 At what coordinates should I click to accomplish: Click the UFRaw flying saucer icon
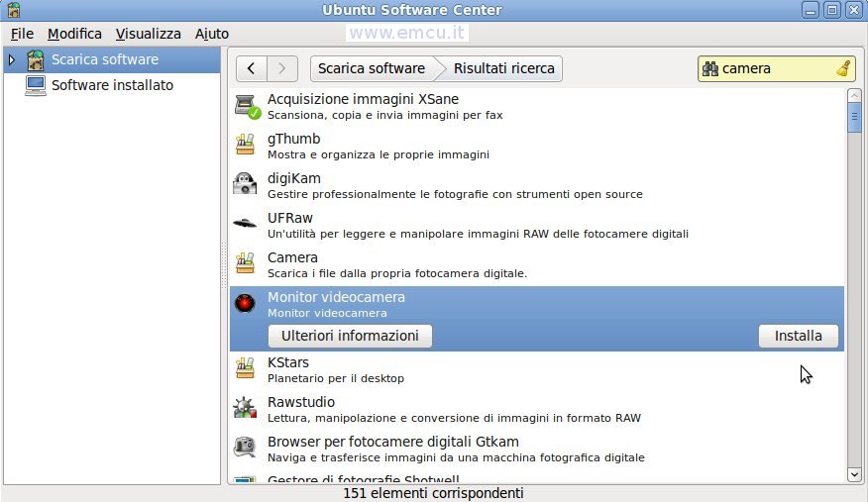pyautogui.click(x=245, y=224)
